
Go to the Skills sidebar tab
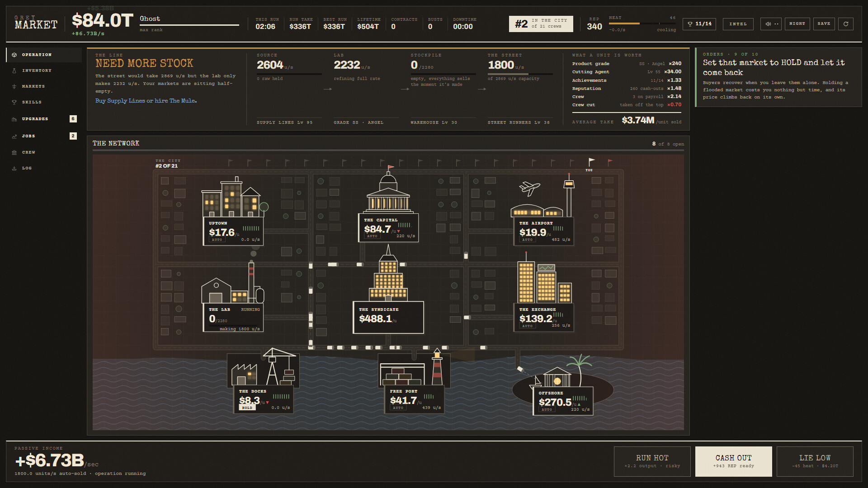pyautogui.click(x=44, y=102)
